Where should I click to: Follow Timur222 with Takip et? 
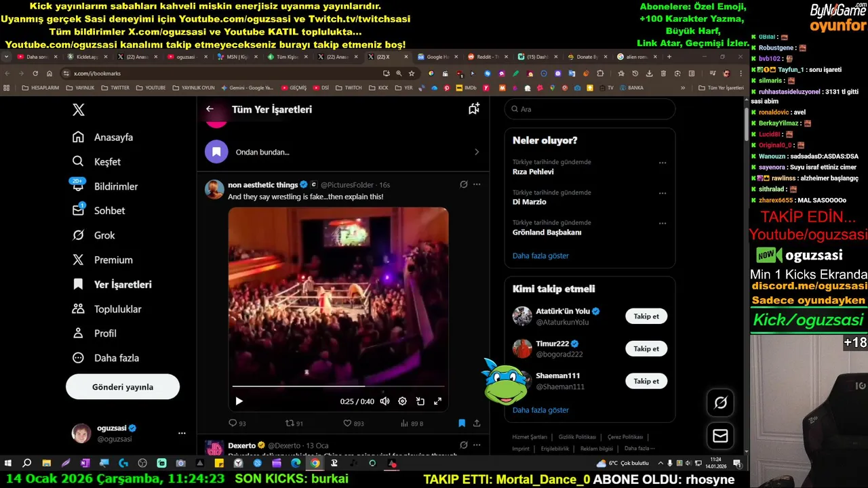[646, 348]
